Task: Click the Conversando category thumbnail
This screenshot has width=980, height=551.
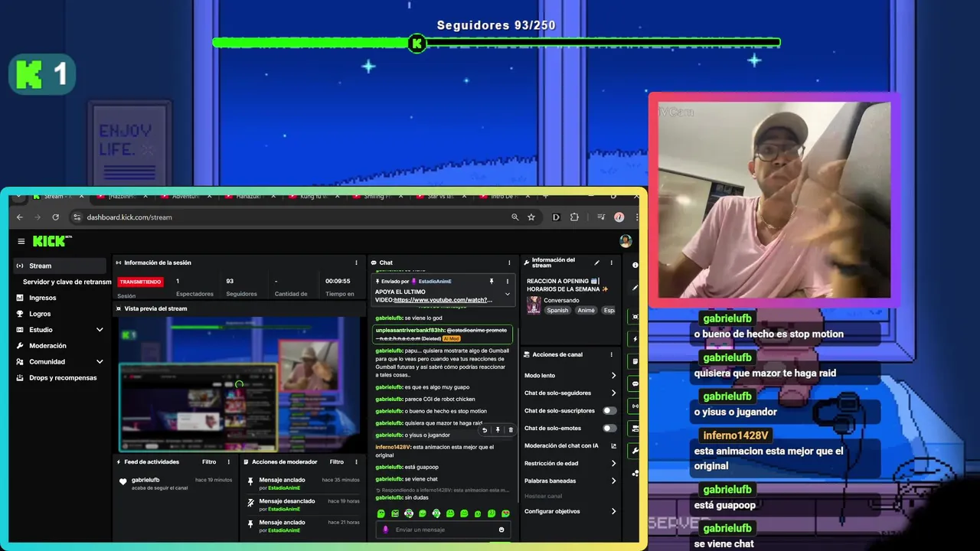Action: [x=533, y=305]
